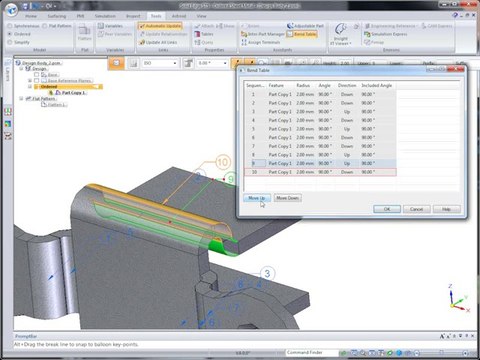
Task: Toggle Base Reference Planes checkbox
Action: click(x=37, y=81)
